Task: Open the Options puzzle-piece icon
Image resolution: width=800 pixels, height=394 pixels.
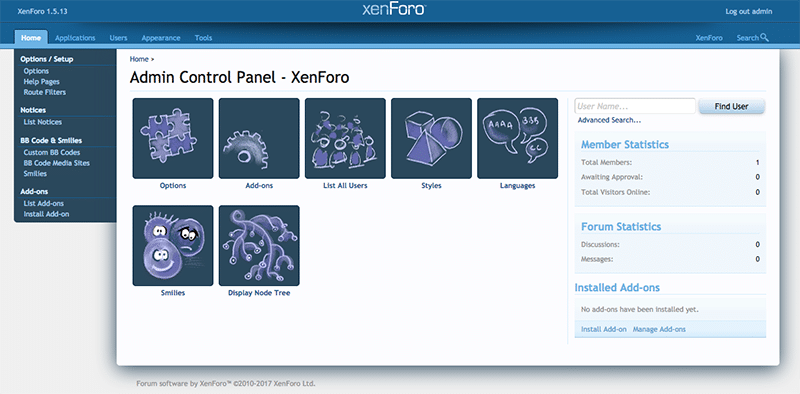Action: (x=173, y=138)
